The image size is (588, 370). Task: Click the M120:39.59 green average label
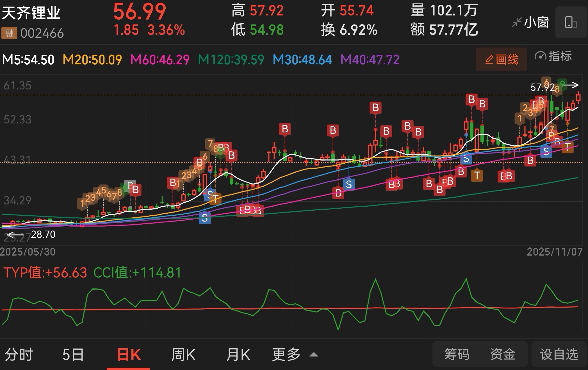tap(231, 60)
